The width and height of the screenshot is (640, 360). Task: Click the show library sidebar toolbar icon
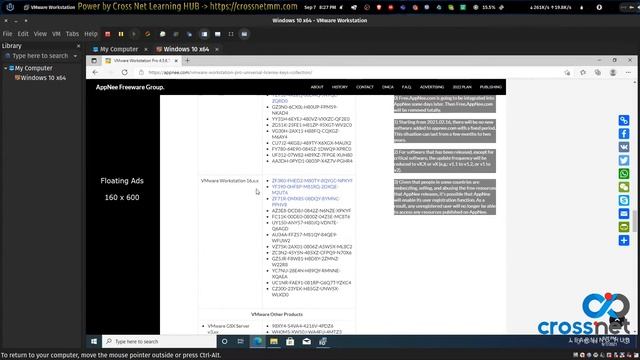coord(204,34)
